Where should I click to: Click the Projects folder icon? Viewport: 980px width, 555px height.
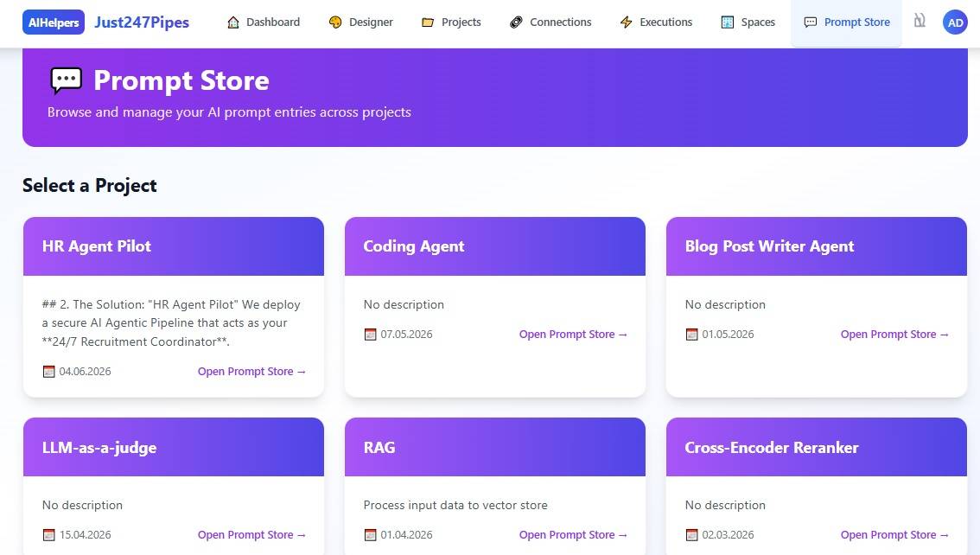coord(428,22)
